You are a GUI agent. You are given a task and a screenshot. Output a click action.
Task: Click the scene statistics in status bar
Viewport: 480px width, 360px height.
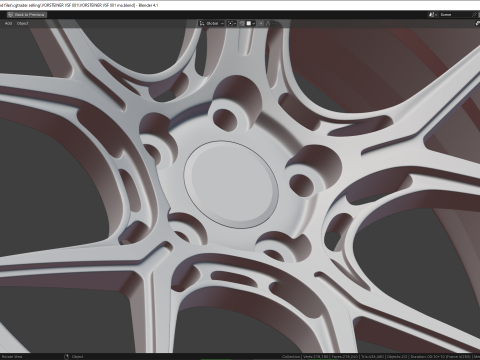click(380, 357)
